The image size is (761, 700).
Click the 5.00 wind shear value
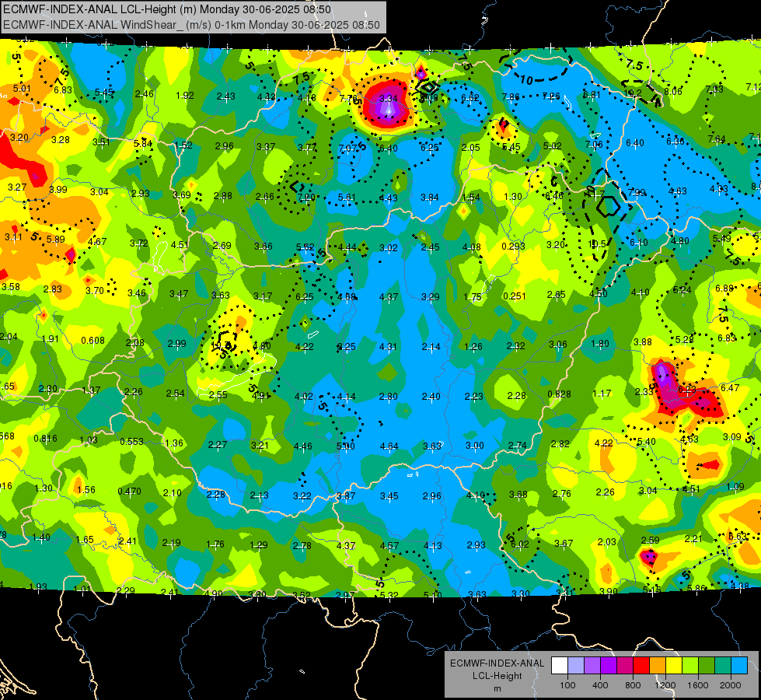pos(346,446)
